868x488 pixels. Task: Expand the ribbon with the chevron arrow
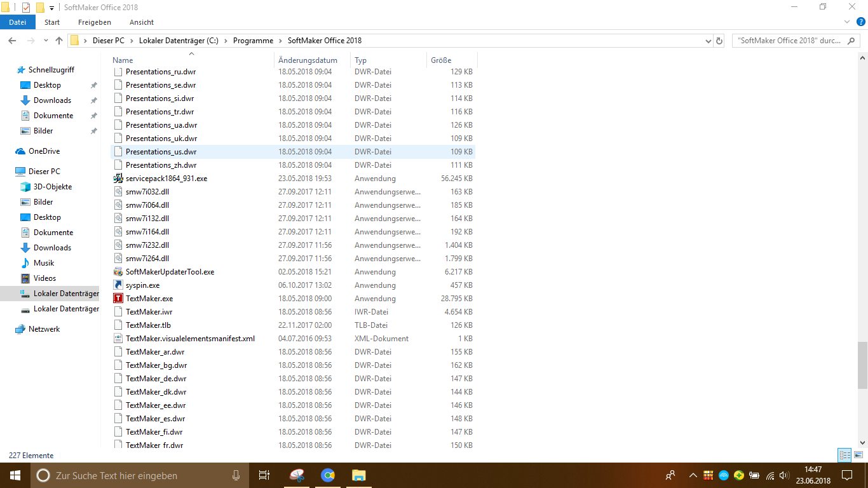[x=846, y=22]
